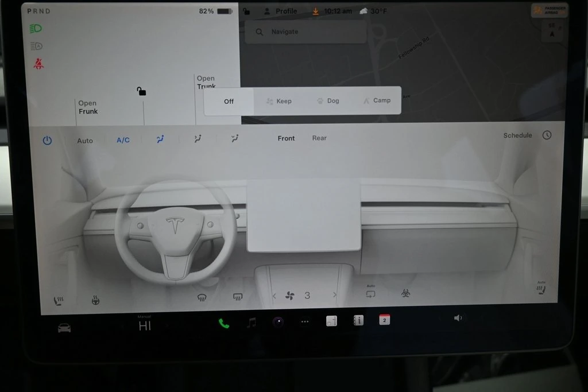Turn on the front windshield defrost icon
Screen dimensions: 588x392
pyautogui.click(x=202, y=297)
